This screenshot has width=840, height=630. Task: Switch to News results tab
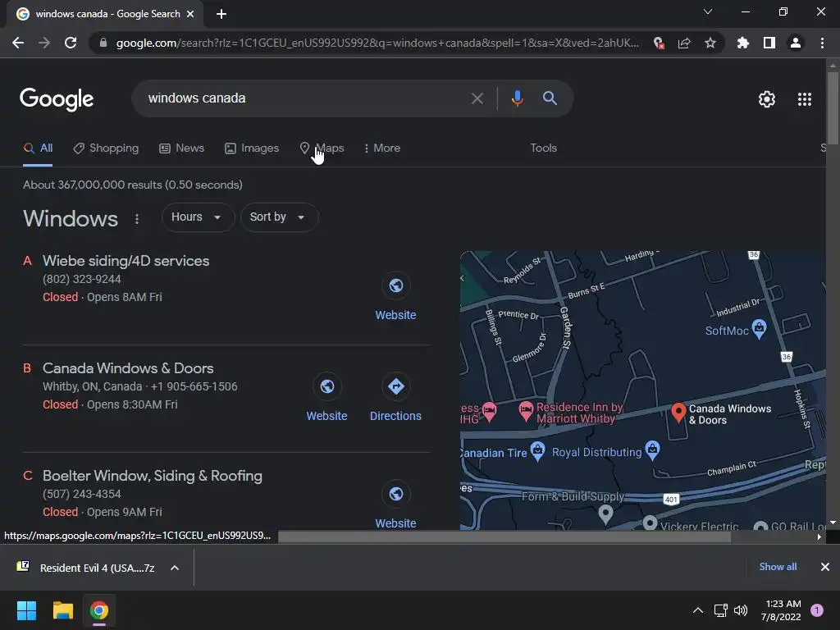tap(181, 148)
